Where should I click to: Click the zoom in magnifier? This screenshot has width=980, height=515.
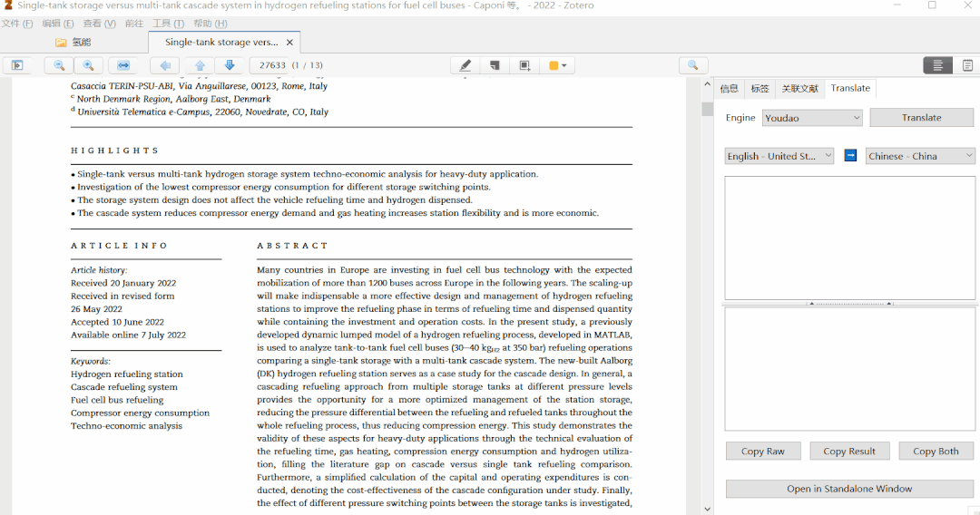[x=88, y=65]
